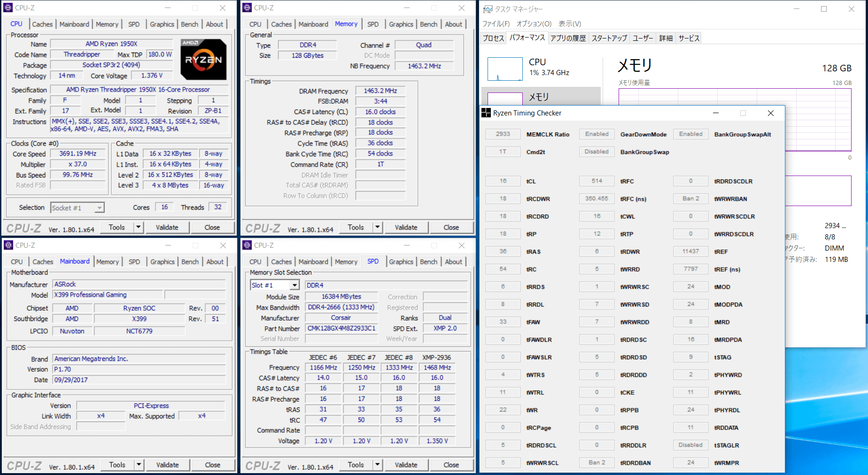This screenshot has height=475, width=868.
Task: Click the CPU-Z icon in the Memory window title
Action: (x=247, y=8)
